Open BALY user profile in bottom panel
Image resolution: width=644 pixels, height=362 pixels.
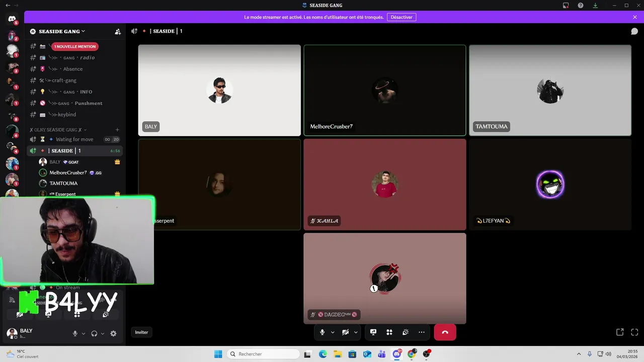click(x=35, y=333)
